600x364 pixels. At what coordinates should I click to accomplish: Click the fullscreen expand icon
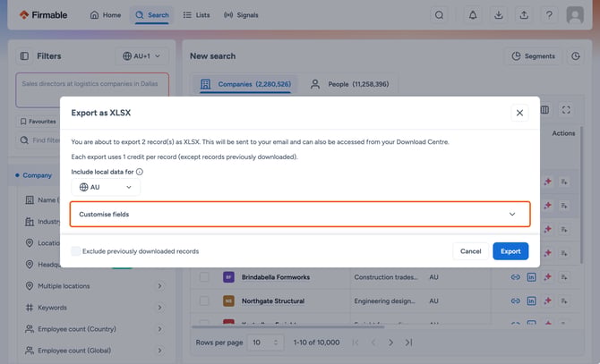(x=566, y=110)
